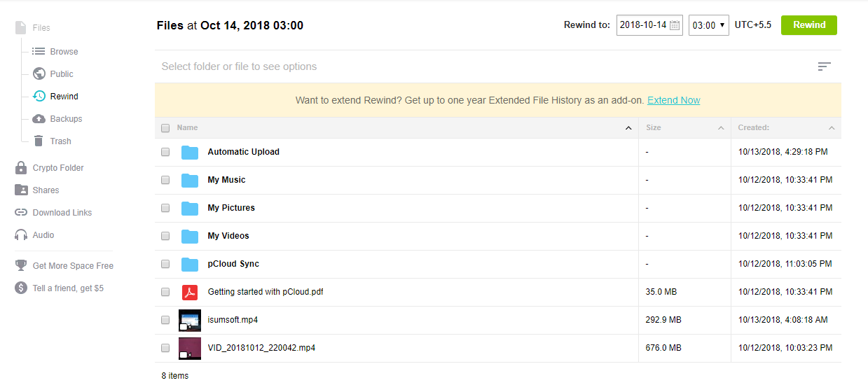Click the Trash bin icon
The image size is (868, 392).
tap(39, 141)
